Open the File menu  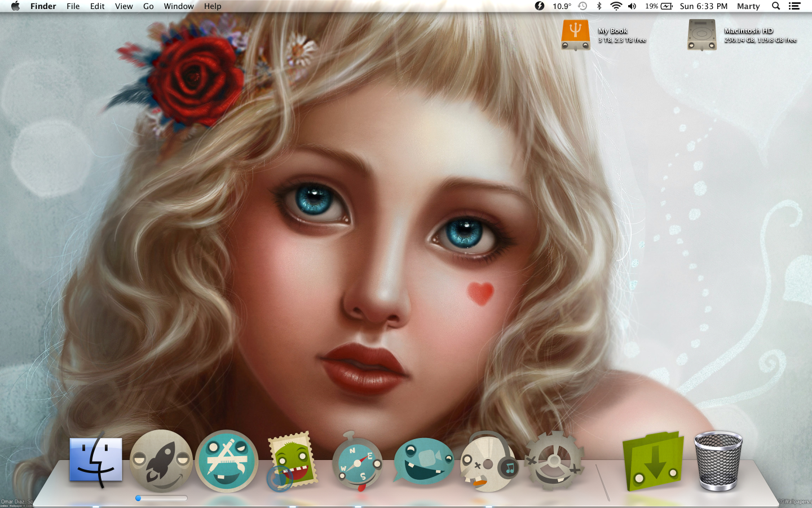tap(73, 6)
